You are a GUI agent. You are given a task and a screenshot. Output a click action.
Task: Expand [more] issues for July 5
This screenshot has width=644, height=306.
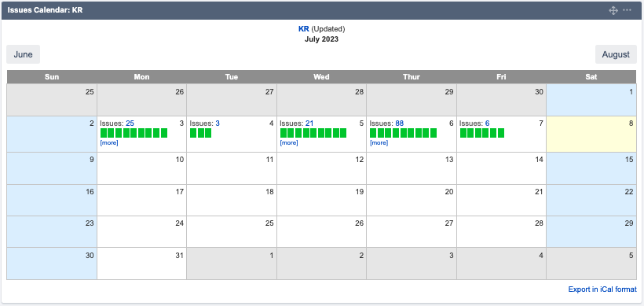coord(289,142)
